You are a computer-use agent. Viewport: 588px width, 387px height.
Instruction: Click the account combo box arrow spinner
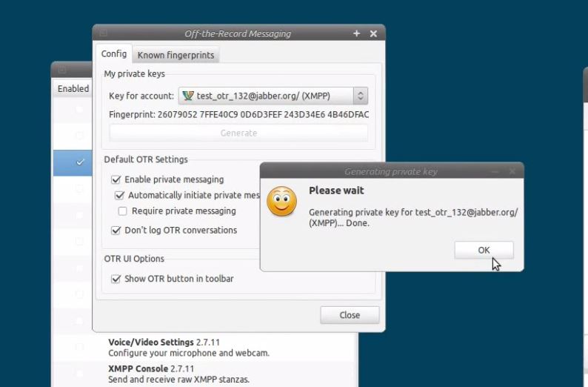click(x=360, y=96)
